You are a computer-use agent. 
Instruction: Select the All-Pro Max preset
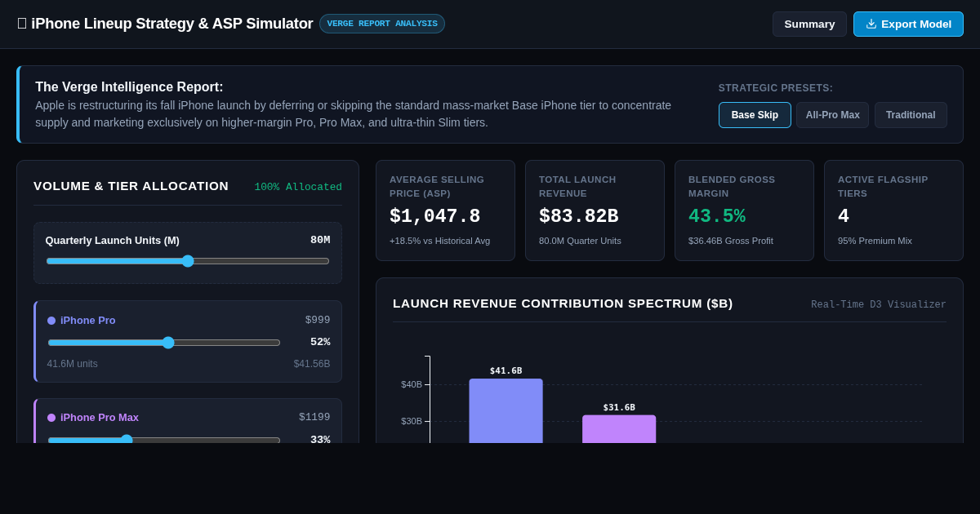point(832,115)
